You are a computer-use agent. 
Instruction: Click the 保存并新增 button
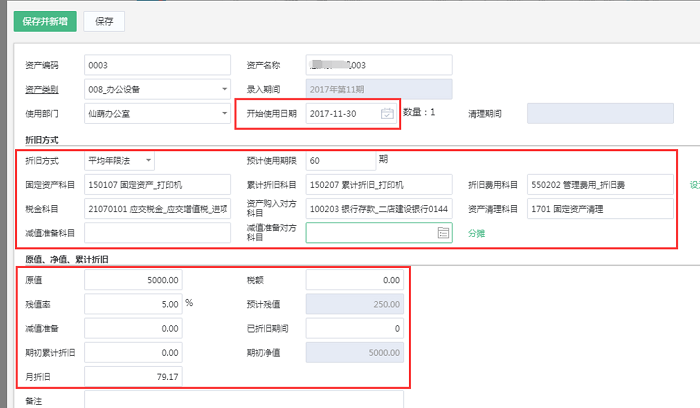point(43,20)
